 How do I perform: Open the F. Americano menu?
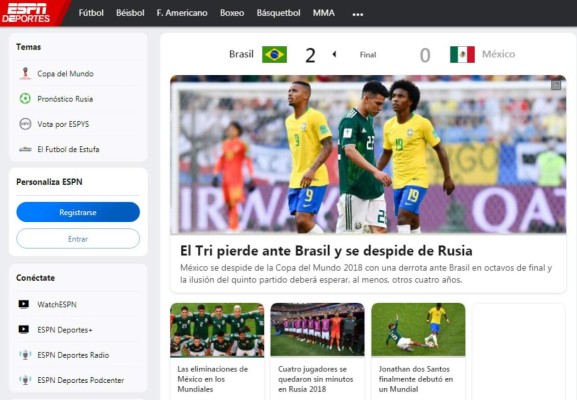tap(182, 13)
